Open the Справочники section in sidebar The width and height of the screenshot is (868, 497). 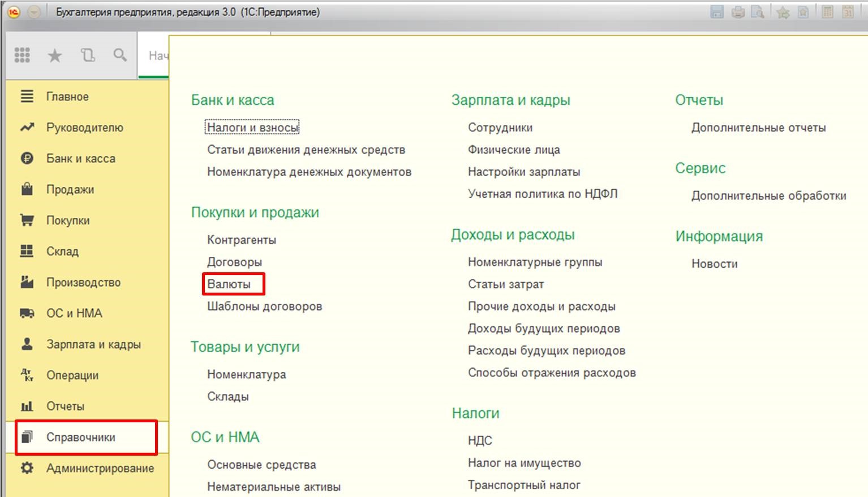click(x=81, y=437)
